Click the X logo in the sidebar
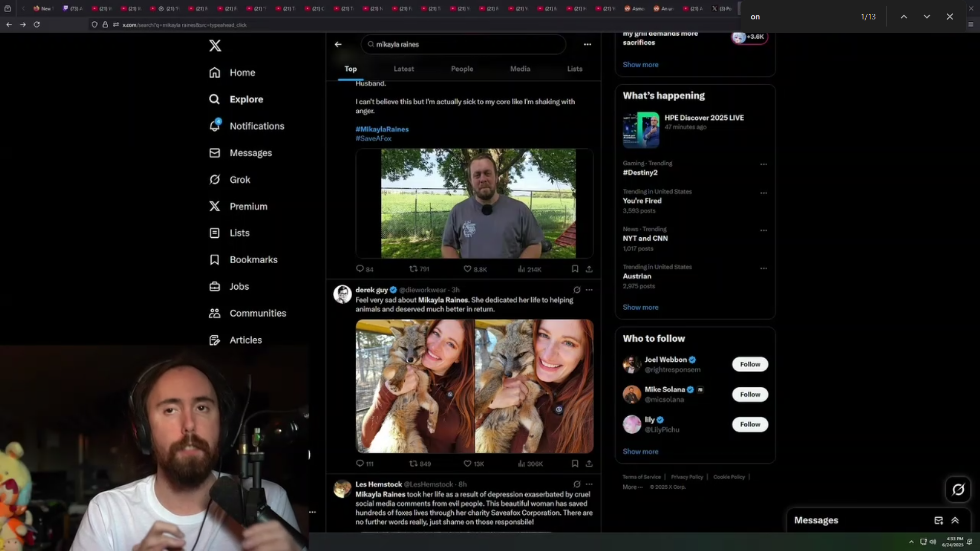The height and width of the screenshot is (551, 980). (215, 45)
